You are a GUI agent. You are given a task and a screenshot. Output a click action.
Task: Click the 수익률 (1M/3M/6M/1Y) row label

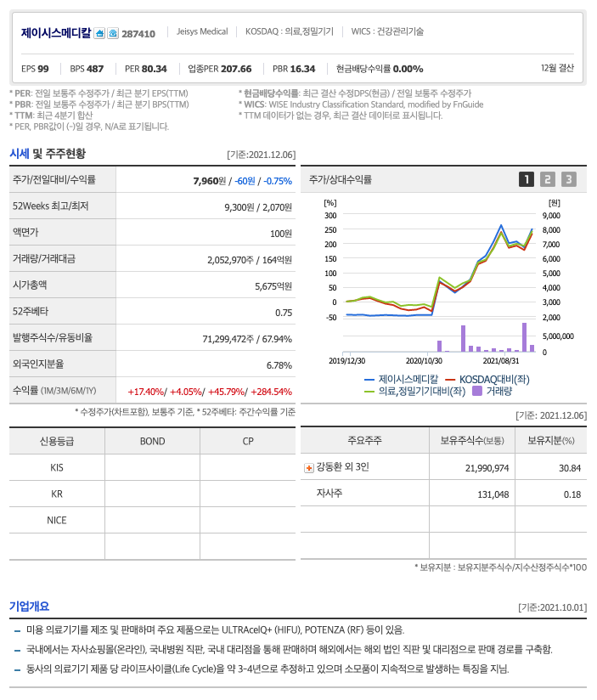tap(54, 391)
